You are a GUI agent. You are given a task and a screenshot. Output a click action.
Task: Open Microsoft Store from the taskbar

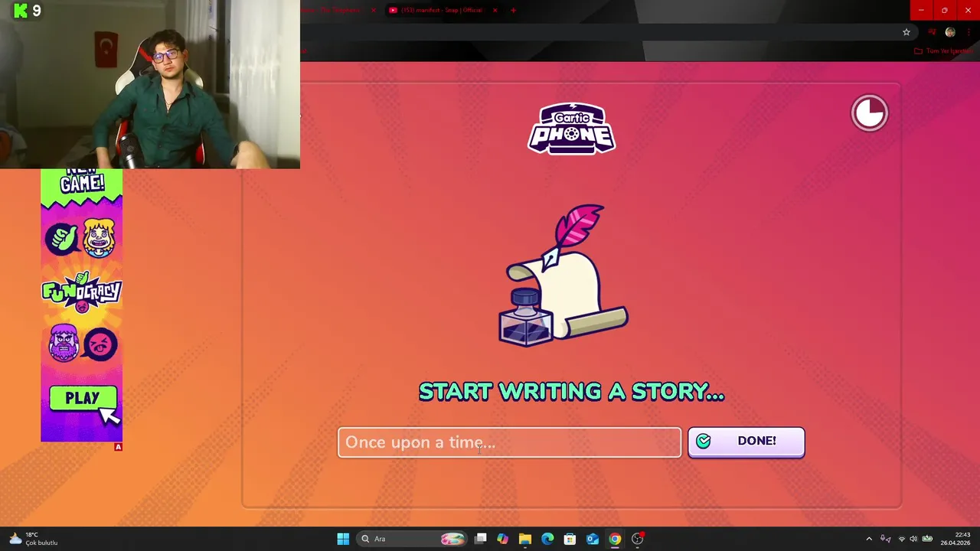(x=570, y=539)
